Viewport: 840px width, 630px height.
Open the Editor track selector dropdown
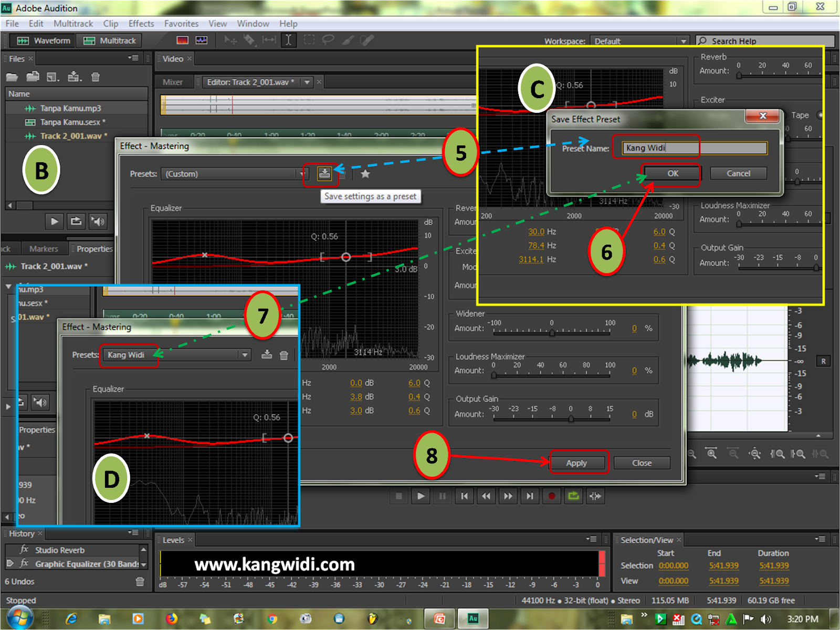click(x=307, y=82)
